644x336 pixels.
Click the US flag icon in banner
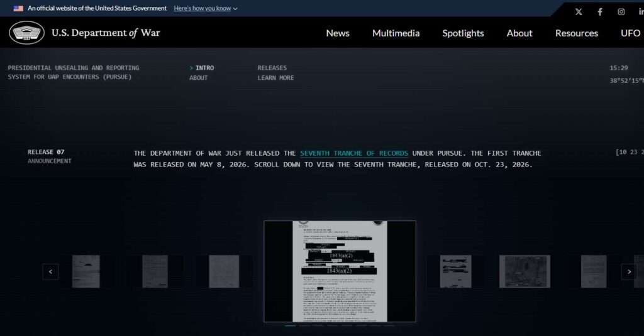click(18, 8)
